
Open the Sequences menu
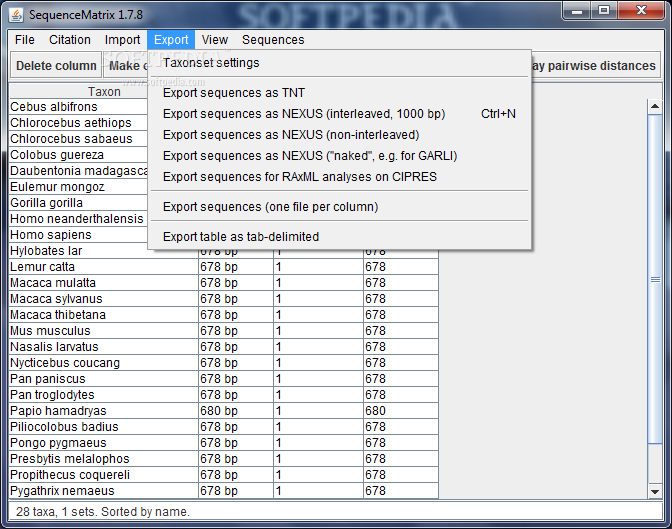[273, 40]
